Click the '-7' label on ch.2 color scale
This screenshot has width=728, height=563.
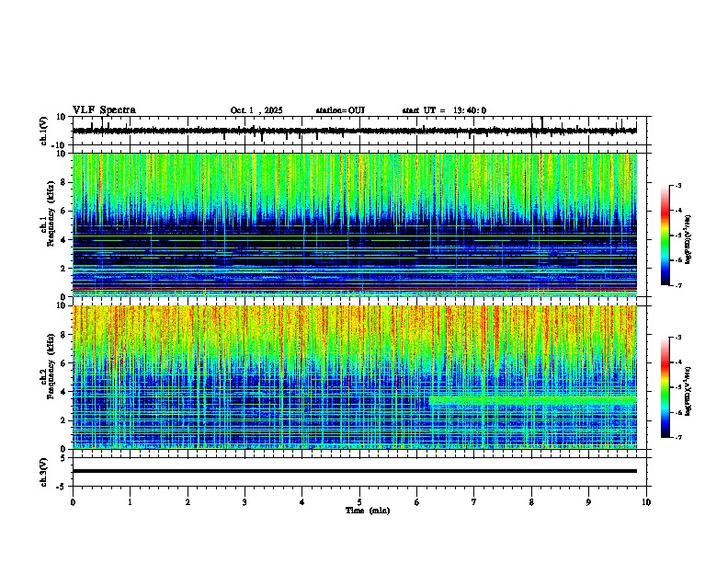(677, 437)
